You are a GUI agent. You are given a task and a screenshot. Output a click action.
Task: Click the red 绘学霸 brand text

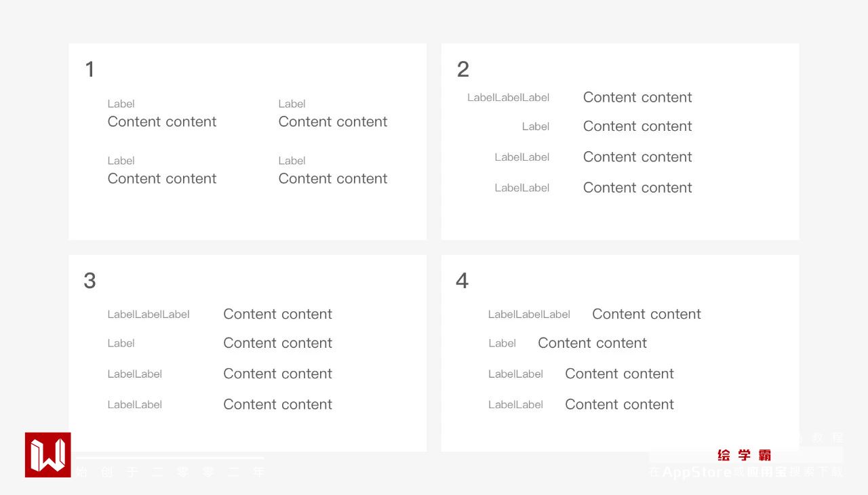click(x=744, y=455)
